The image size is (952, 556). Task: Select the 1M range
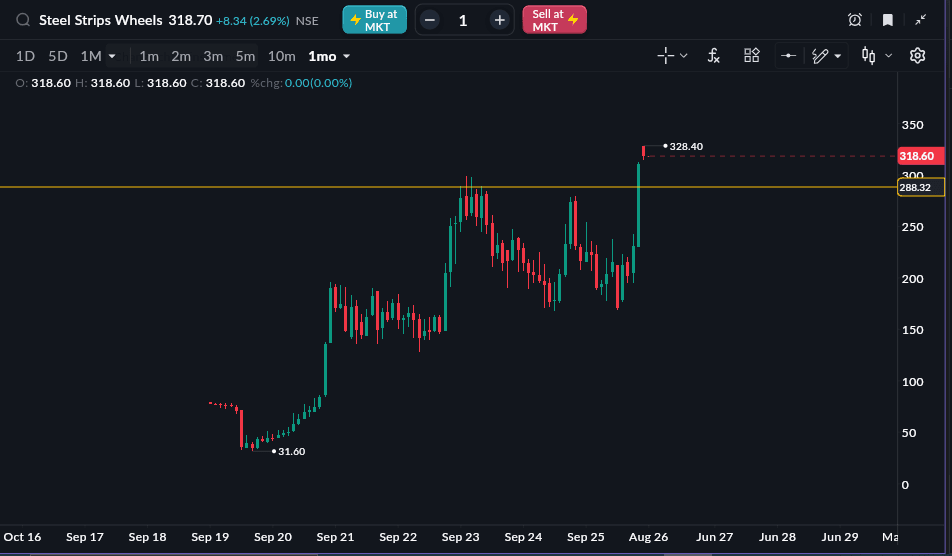pos(91,56)
